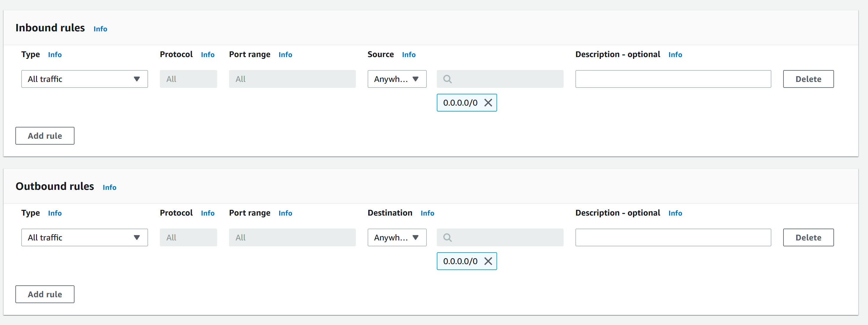
Task: Delete the outbound rule
Action: click(808, 237)
